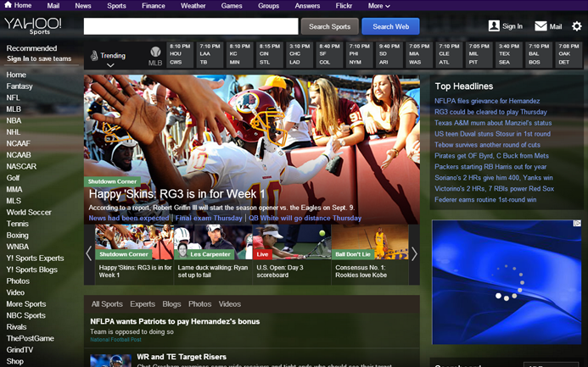The height and width of the screenshot is (367, 588).
Task: Open 'Tebow survives another round of cuts'
Action: [488, 145]
